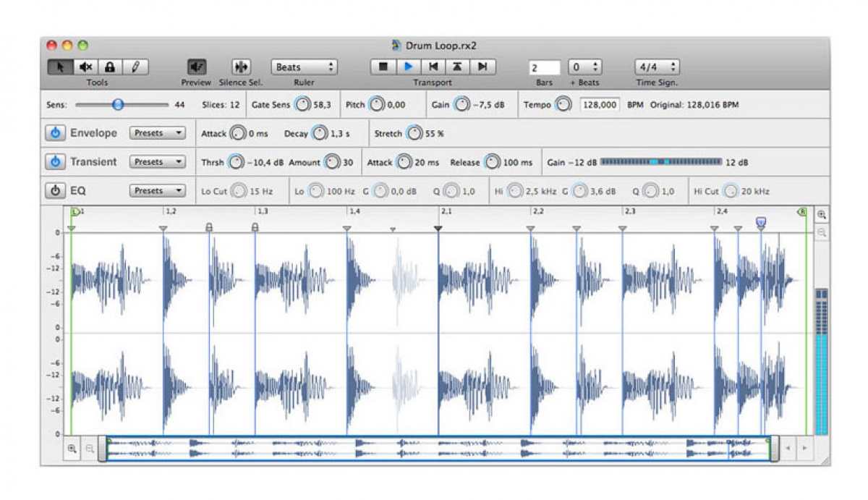Viewport: 868px width, 500px height.
Task: Click the EQ Hi G 3,6 dB knob
Action: click(x=579, y=192)
